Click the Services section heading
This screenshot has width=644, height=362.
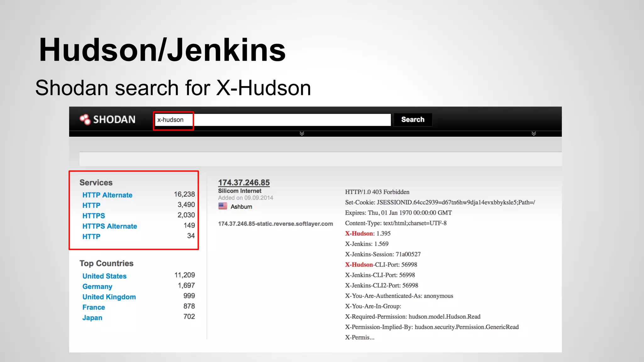(x=96, y=182)
